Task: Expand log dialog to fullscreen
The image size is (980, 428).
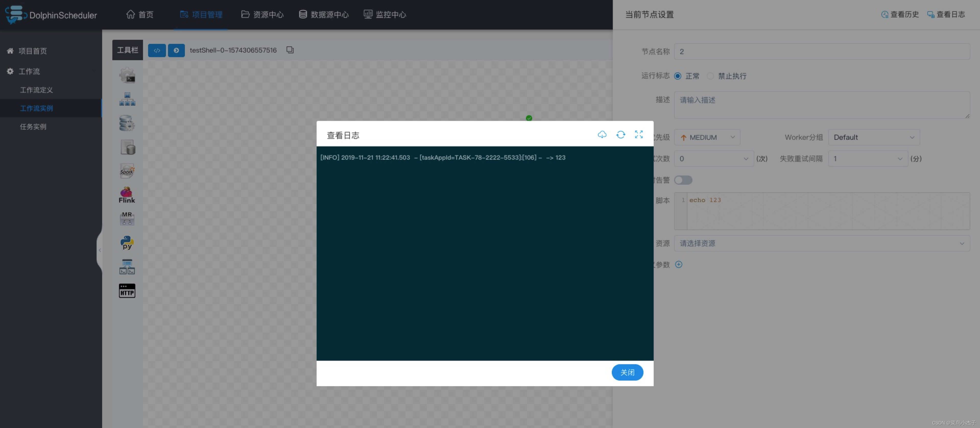Action: pyautogui.click(x=639, y=135)
